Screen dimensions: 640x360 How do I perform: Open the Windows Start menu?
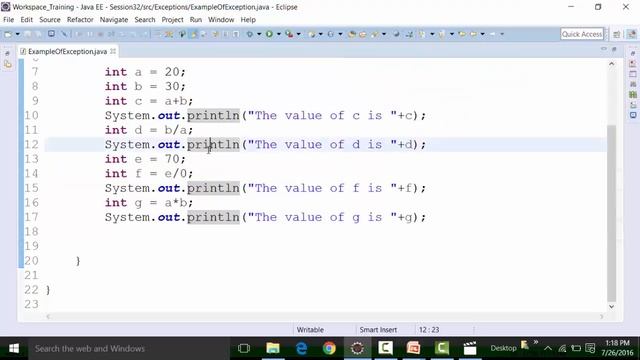pyautogui.click(x=14, y=348)
